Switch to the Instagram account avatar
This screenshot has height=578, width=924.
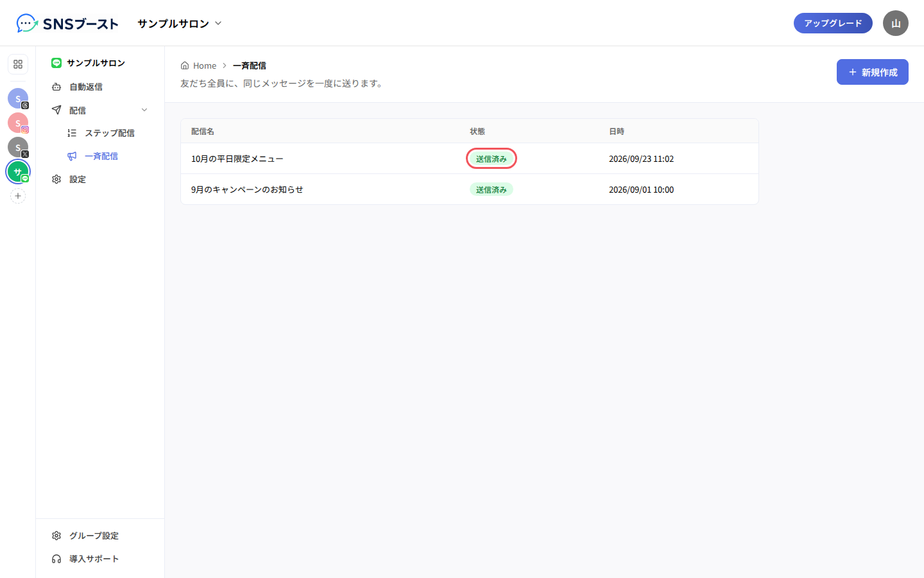[x=18, y=123]
